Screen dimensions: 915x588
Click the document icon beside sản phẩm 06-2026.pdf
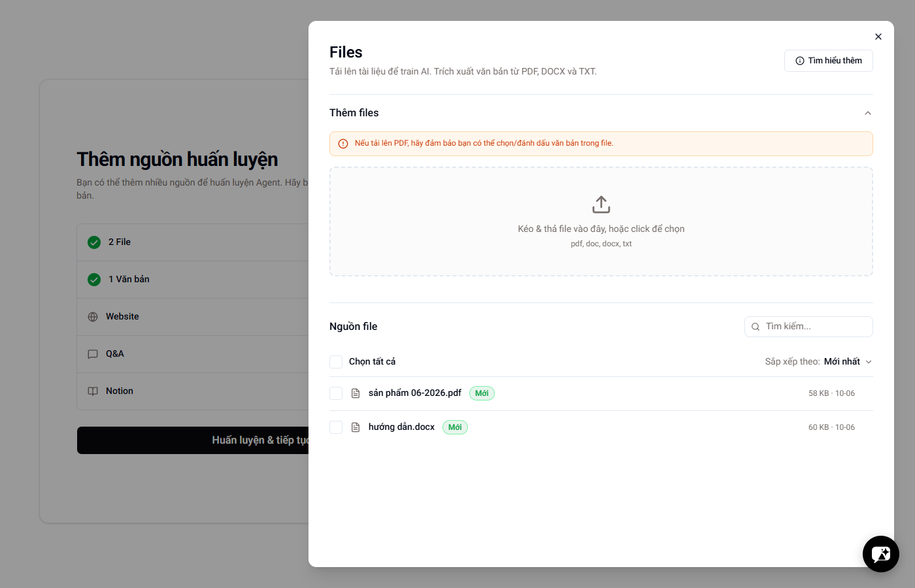[x=356, y=393]
